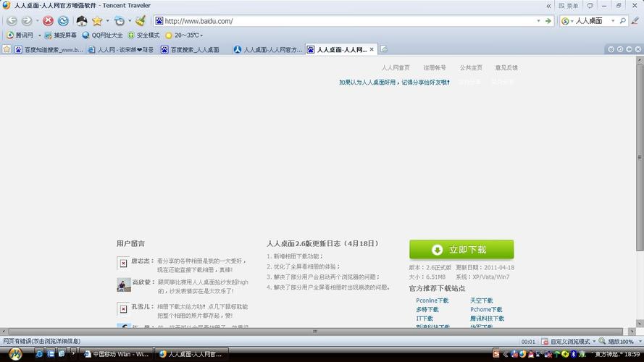The height and width of the screenshot is (362, 644).
Task: Expand the search box suggestions dropdown
Action: click(x=613, y=21)
